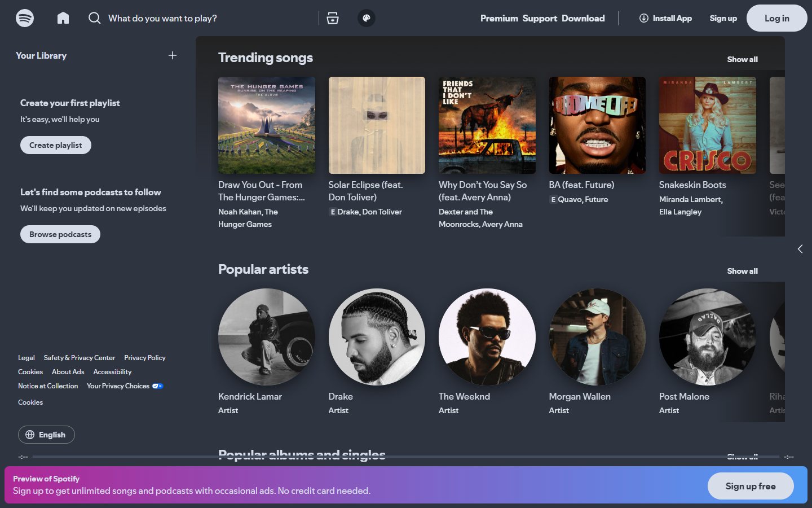Select Post Malone's artist photo

708,337
